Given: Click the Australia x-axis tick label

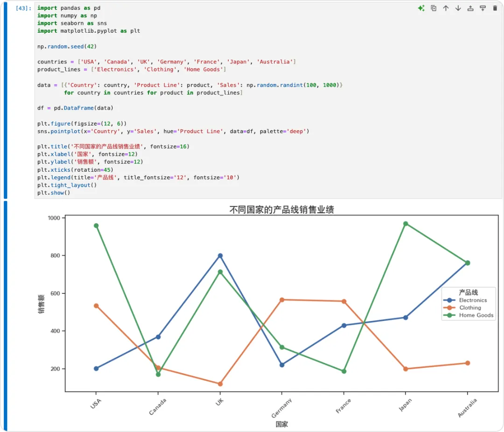Looking at the screenshot, I should click(x=467, y=408).
